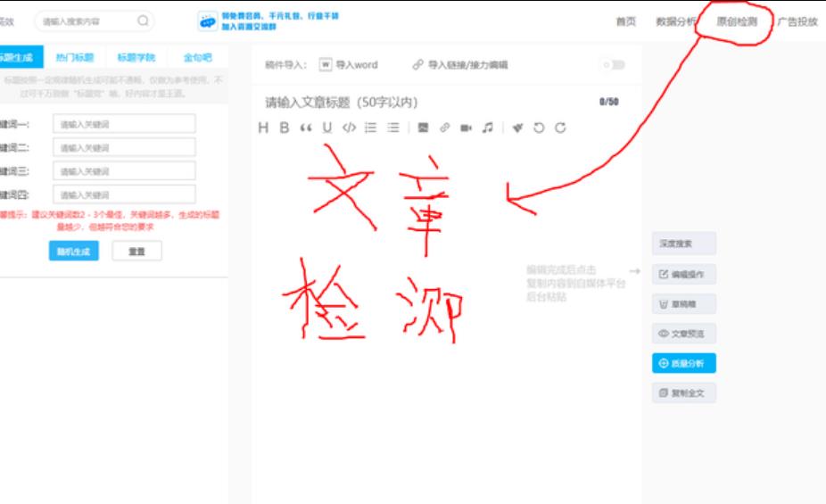Click the blue promo text beside chat icon
The height and width of the screenshot is (504, 826).
(280, 21)
